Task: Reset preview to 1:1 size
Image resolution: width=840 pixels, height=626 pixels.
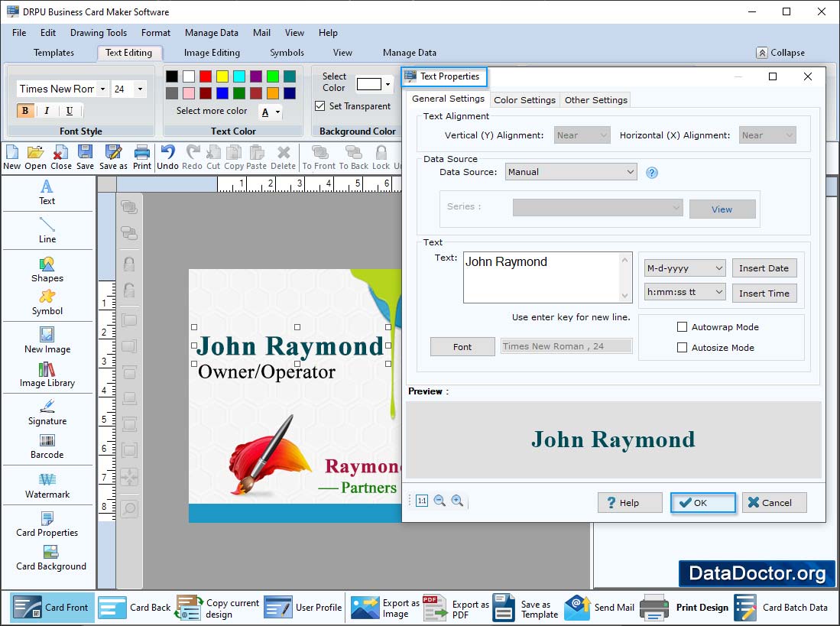Action: point(422,501)
